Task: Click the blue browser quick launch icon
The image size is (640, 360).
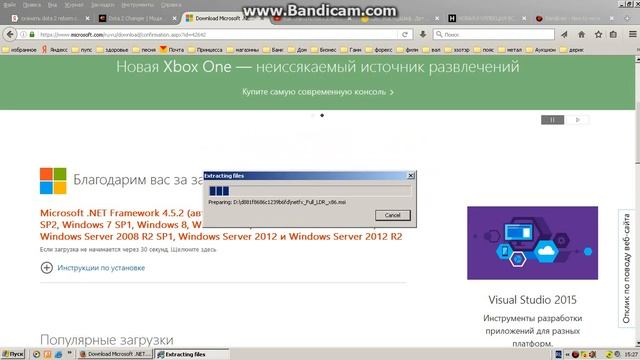Action: coord(58,354)
